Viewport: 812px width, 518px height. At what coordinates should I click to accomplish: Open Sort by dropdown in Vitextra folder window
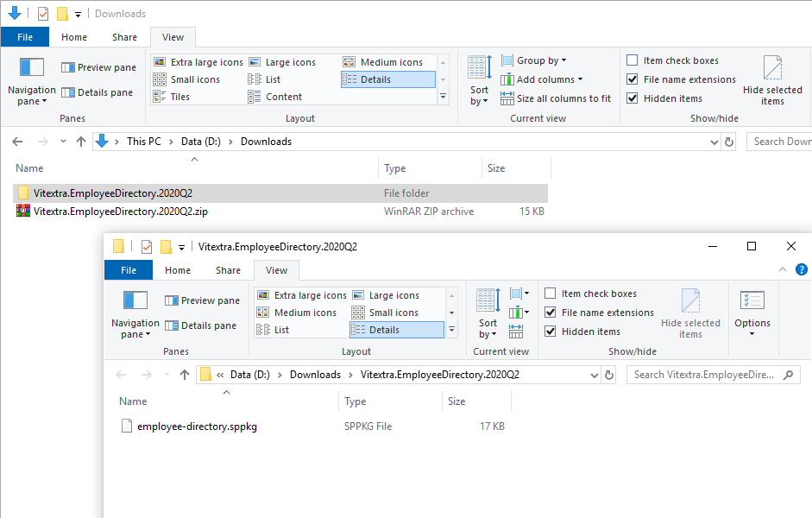(488, 314)
